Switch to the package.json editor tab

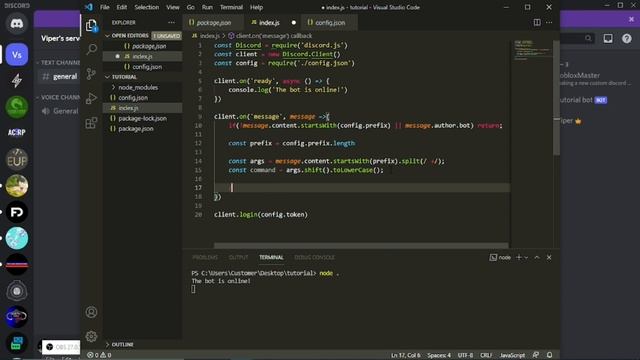(x=213, y=23)
